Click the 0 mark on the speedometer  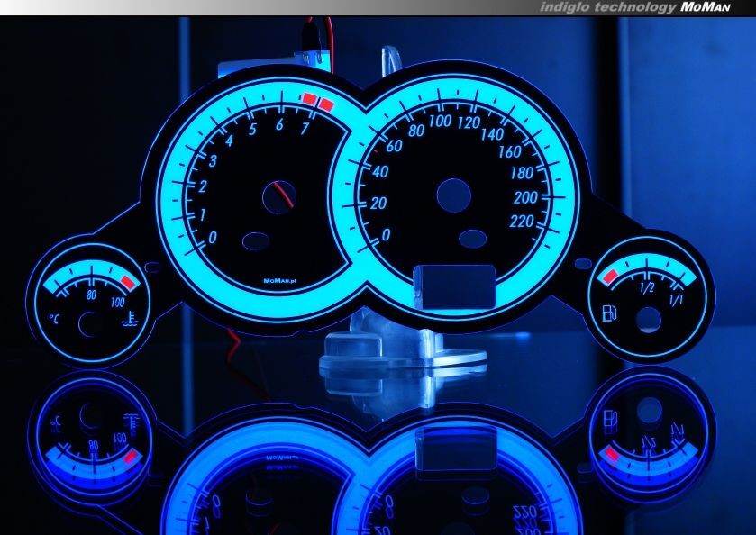[386, 235]
